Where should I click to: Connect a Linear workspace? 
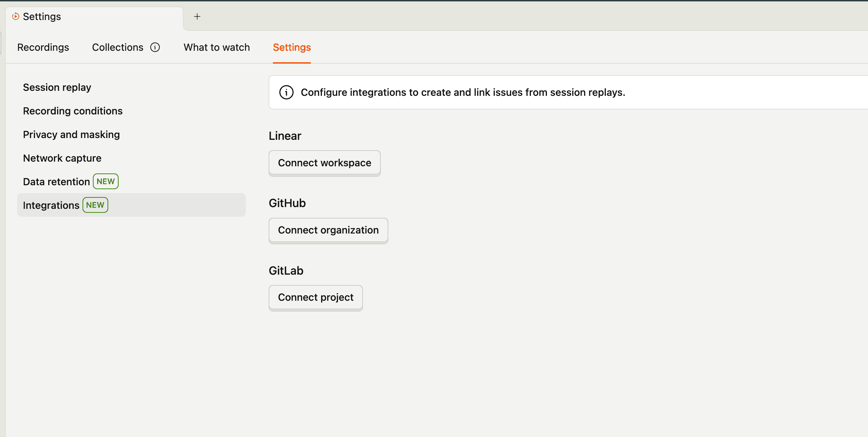[324, 163]
